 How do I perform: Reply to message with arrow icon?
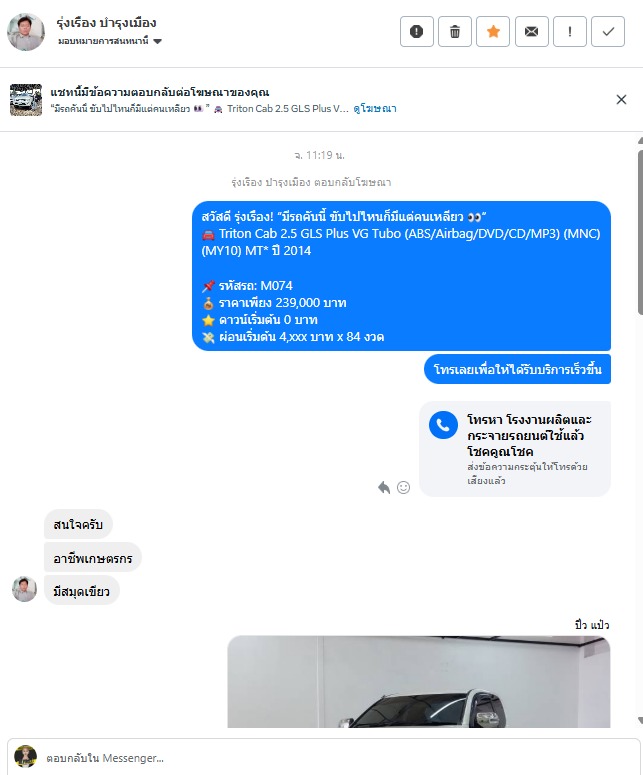(x=384, y=487)
